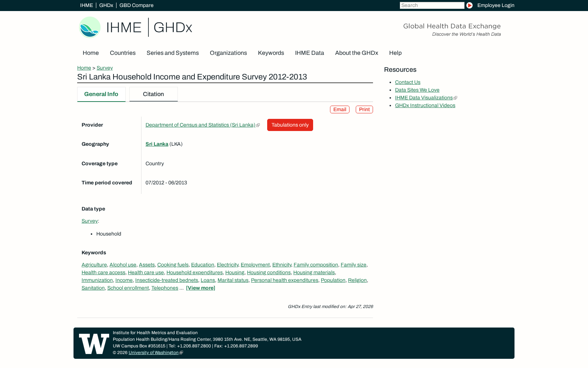Click the Home breadcrumb link
588x368 pixels.
[x=84, y=68]
